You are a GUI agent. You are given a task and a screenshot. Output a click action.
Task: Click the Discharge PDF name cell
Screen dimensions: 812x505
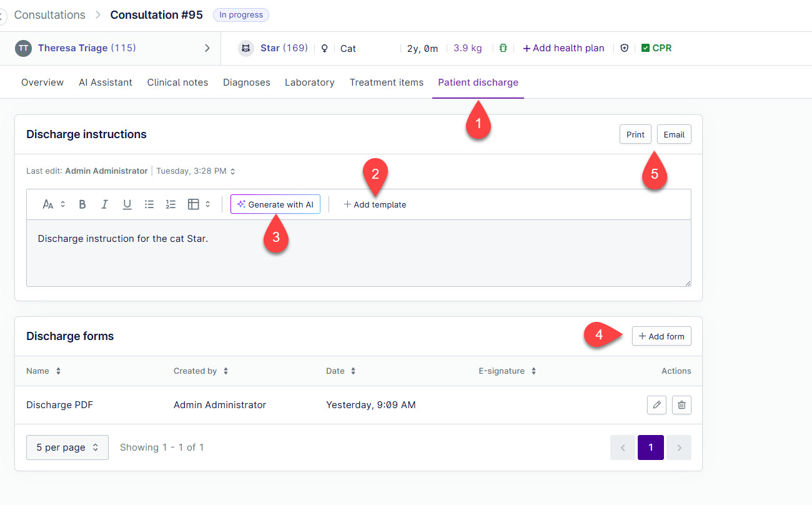pos(59,405)
